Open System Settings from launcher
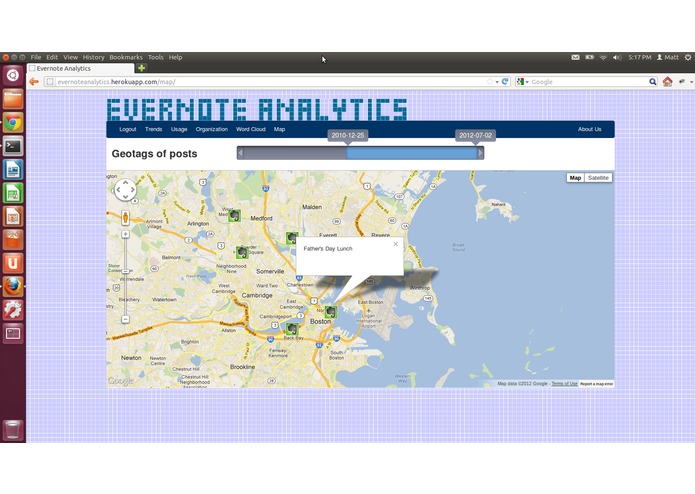695x494 pixels. point(13,310)
